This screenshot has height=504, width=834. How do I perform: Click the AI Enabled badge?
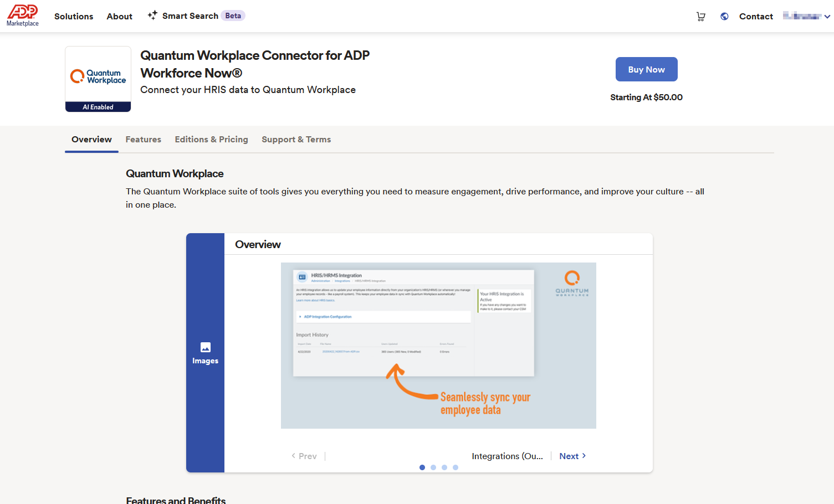pyautogui.click(x=98, y=107)
